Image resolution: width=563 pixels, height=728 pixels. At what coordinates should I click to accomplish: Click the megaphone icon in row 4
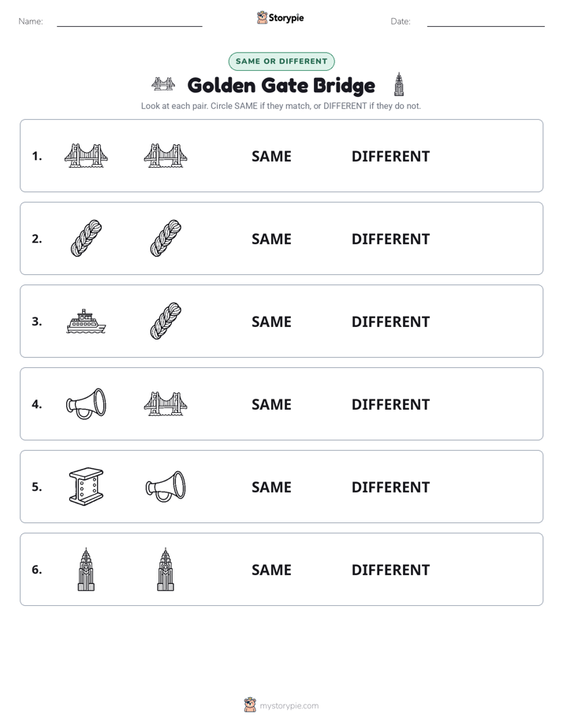(86, 404)
